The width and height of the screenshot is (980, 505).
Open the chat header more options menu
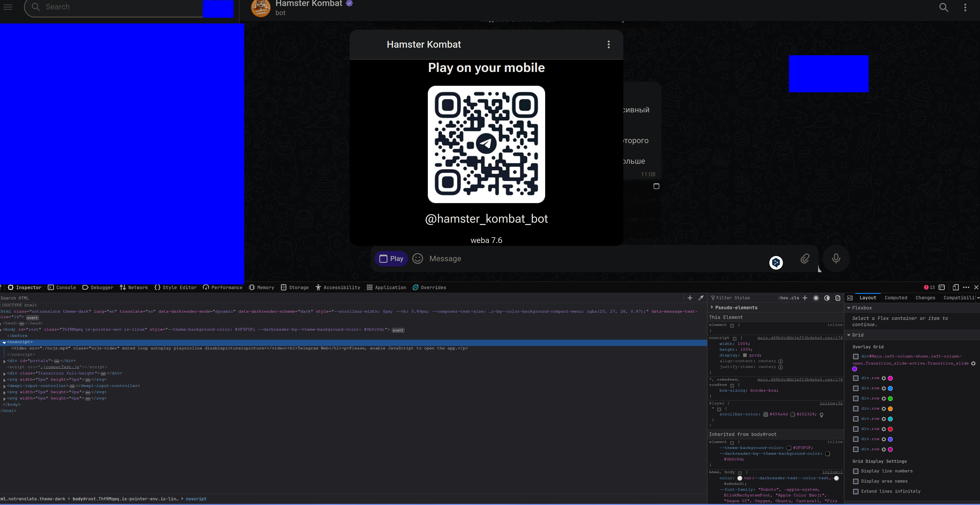pos(965,7)
